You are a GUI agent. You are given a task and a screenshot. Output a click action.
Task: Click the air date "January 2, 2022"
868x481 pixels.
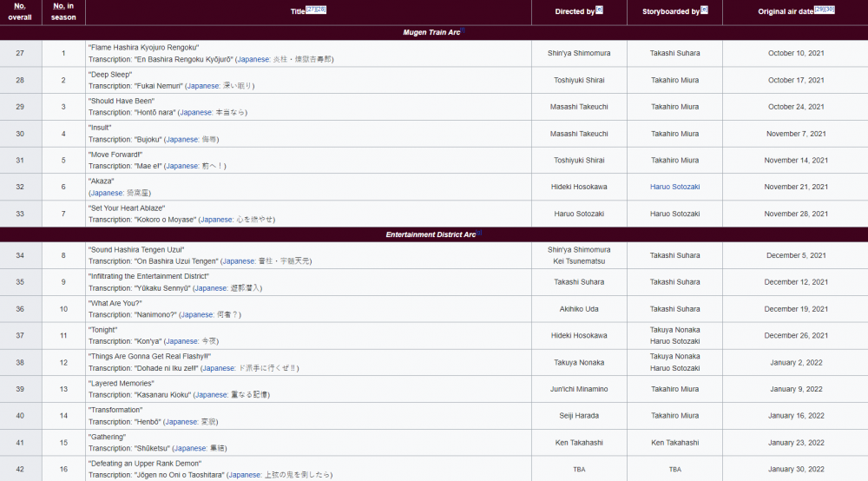click(x=796, y=363)
